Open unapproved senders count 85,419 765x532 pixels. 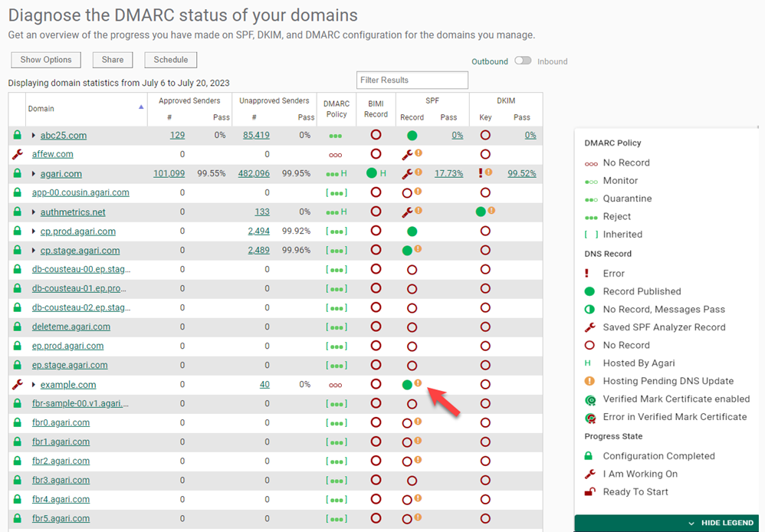(256, 135)
